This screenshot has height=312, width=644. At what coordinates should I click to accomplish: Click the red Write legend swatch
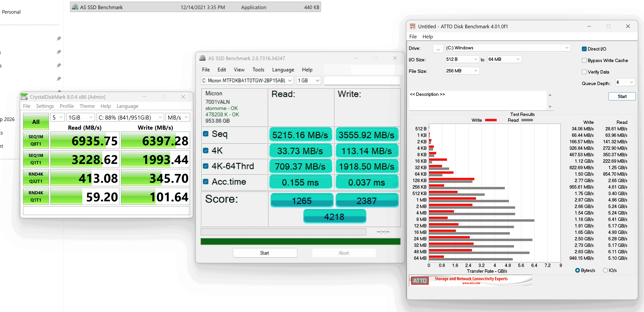[491, 120]
